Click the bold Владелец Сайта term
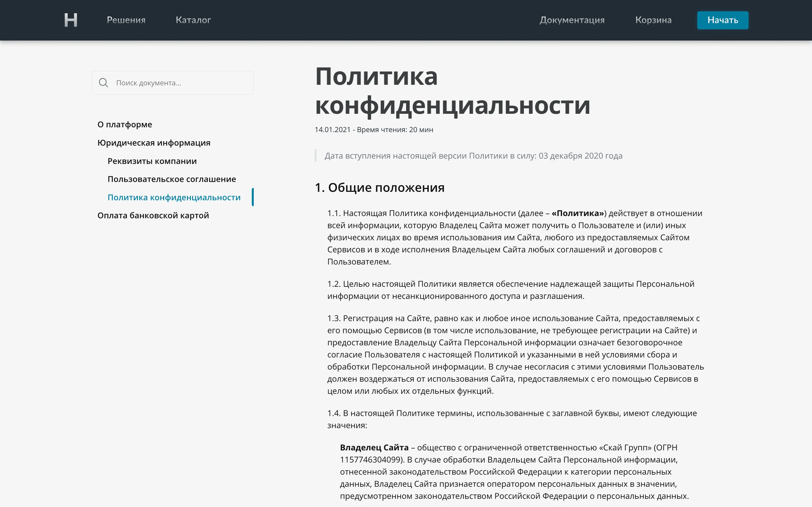This screenshot has height=507, width=812. click(374, 447)
